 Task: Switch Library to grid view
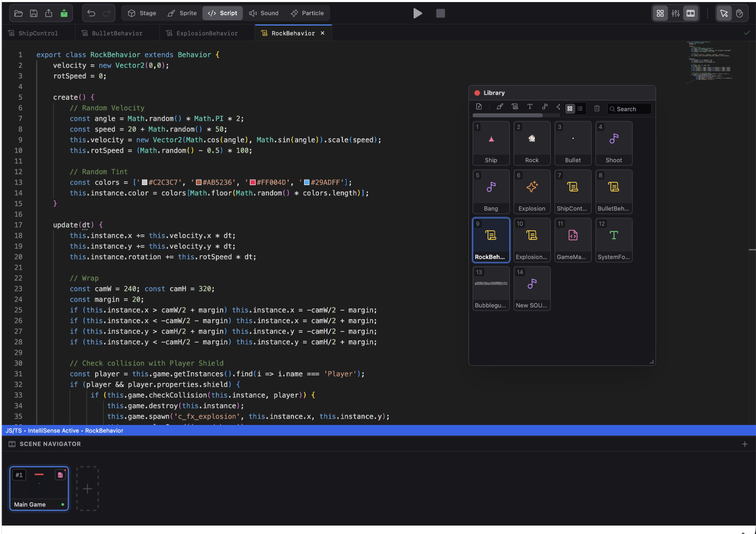click(x=570, y=109)
